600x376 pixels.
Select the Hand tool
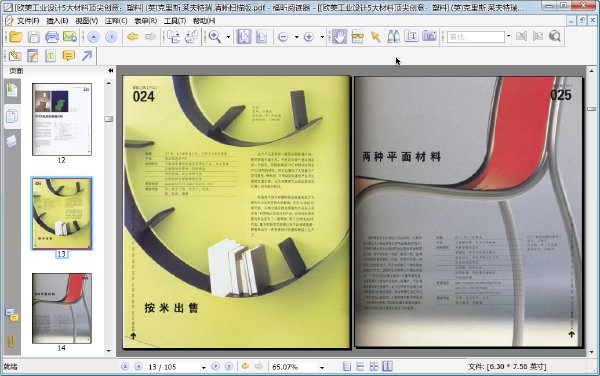(x=339, y=37)
